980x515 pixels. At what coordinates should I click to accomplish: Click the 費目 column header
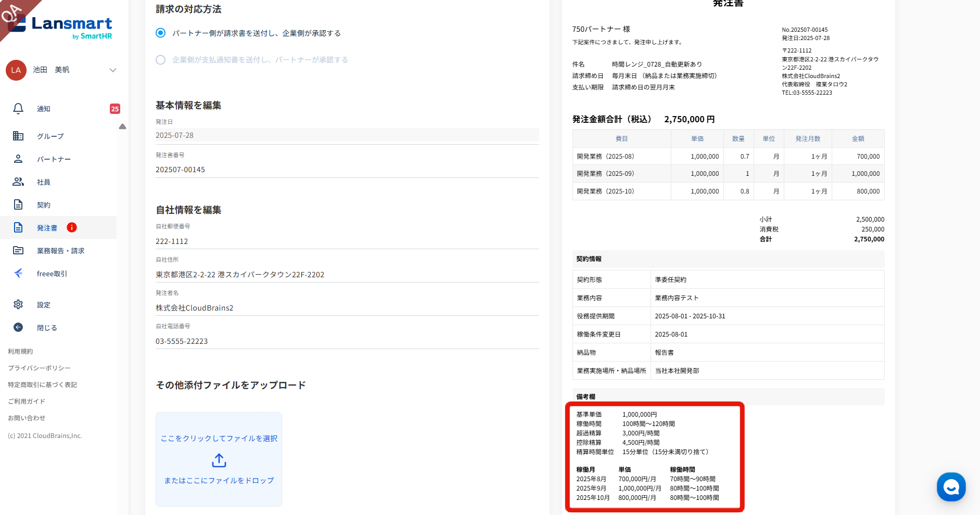621,139
